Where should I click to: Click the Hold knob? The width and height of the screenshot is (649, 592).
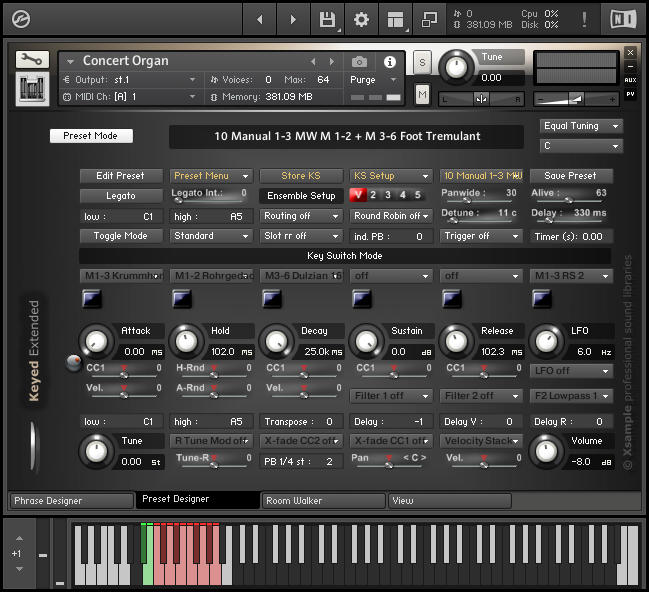pos(186,342)
